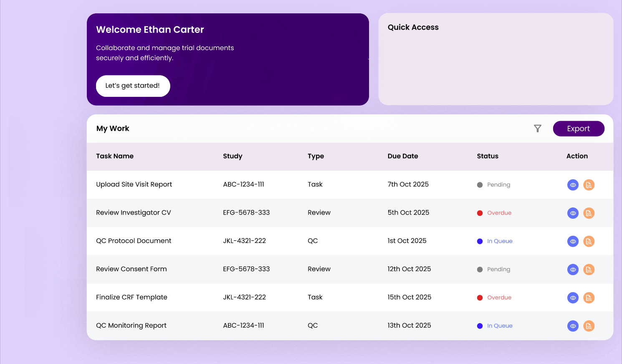Click the filter icon in My Work
The image size is (622, 364).
[x=538, y=129]
